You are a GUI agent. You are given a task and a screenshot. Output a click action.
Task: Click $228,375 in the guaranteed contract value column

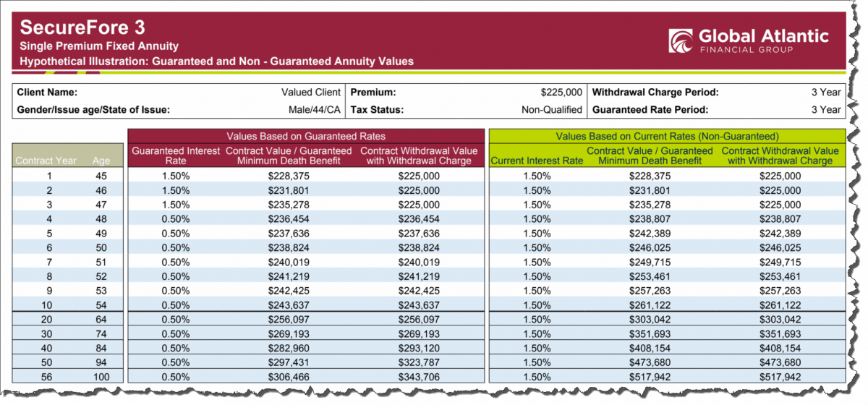tap(289, 176)
